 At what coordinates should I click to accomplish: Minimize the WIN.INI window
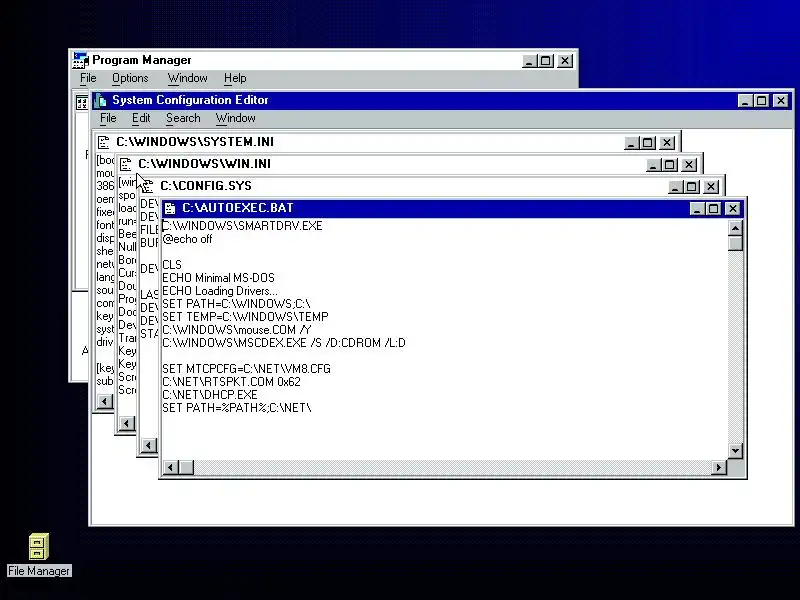(x=653, y=165)
